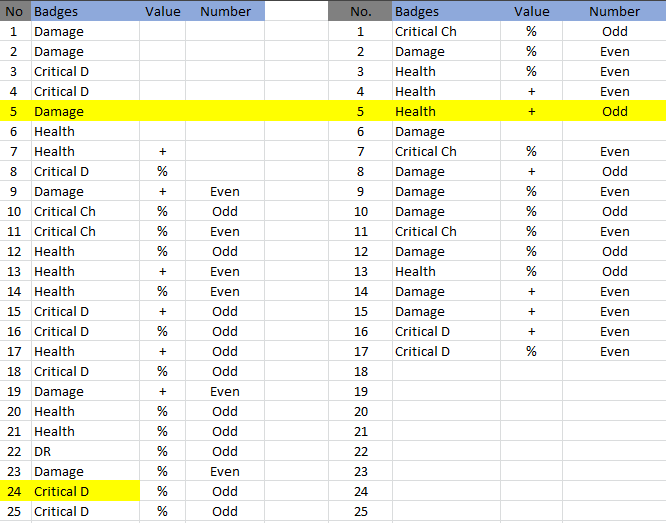Select the right table 'Number' header
666x523 pixels.
click(x=614, y=11)
